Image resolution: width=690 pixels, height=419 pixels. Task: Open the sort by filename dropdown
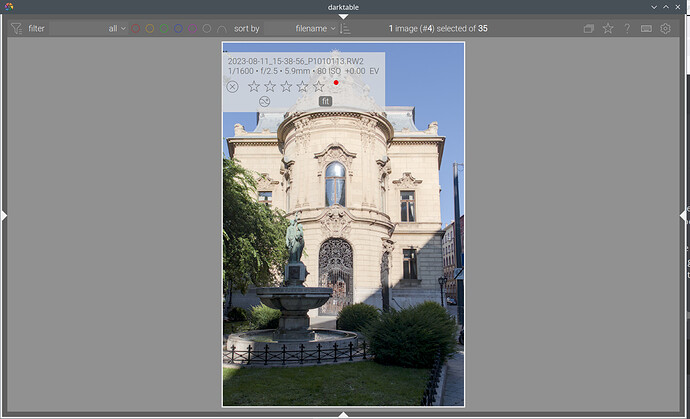coord(315,29)
